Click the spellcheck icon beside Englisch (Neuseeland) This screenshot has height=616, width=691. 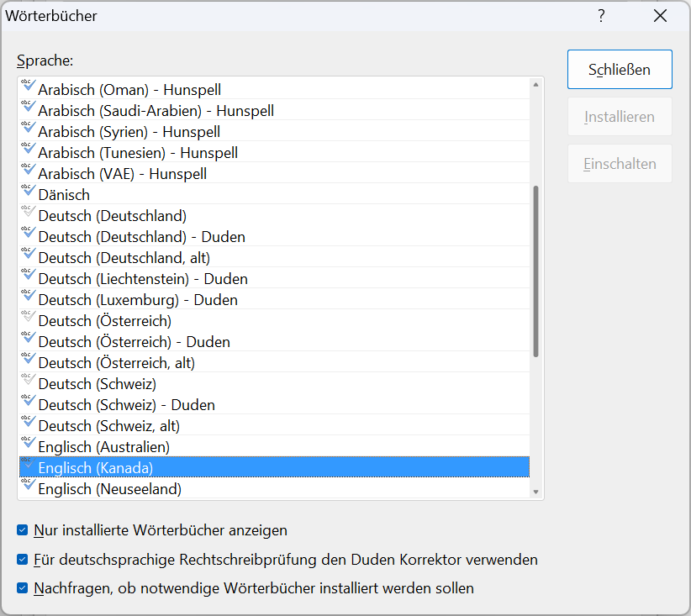[28, 484]
